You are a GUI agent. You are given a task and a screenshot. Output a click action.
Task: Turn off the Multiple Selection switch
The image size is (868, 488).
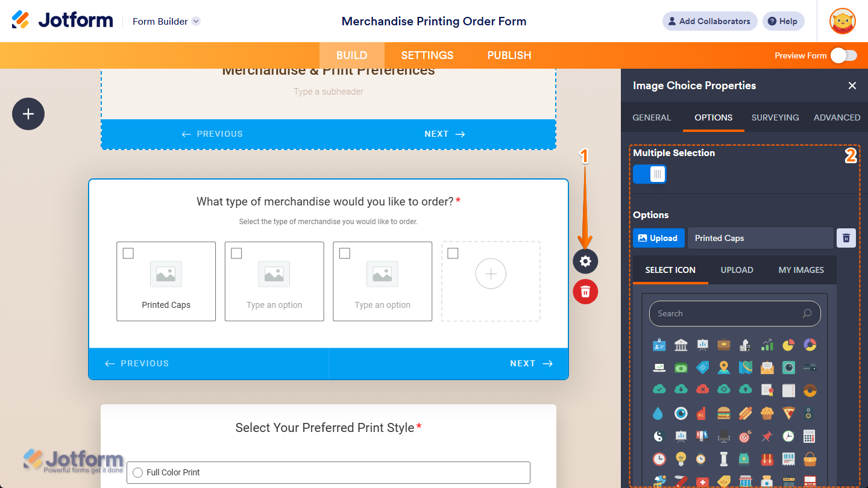pyautogui.click(x=650, y=174)
